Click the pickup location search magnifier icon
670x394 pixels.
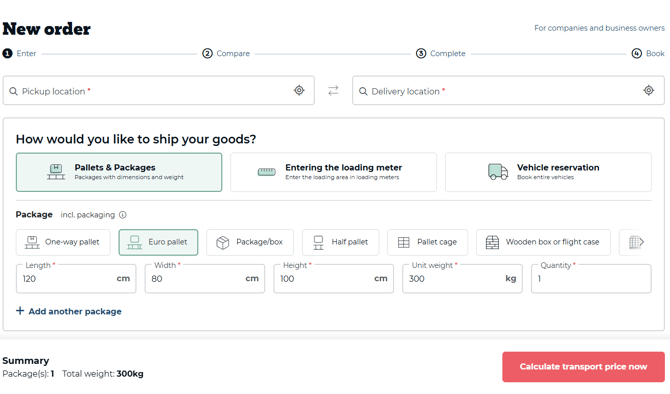[x=13, y=91]
